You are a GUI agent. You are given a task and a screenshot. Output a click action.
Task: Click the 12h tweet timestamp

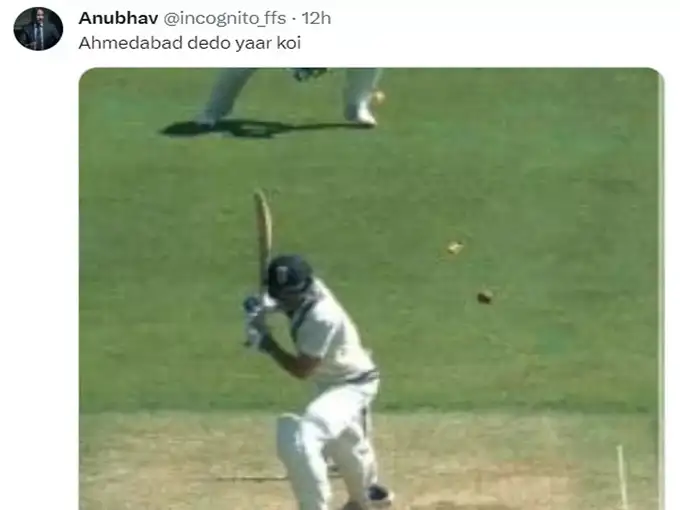point(316,18)
